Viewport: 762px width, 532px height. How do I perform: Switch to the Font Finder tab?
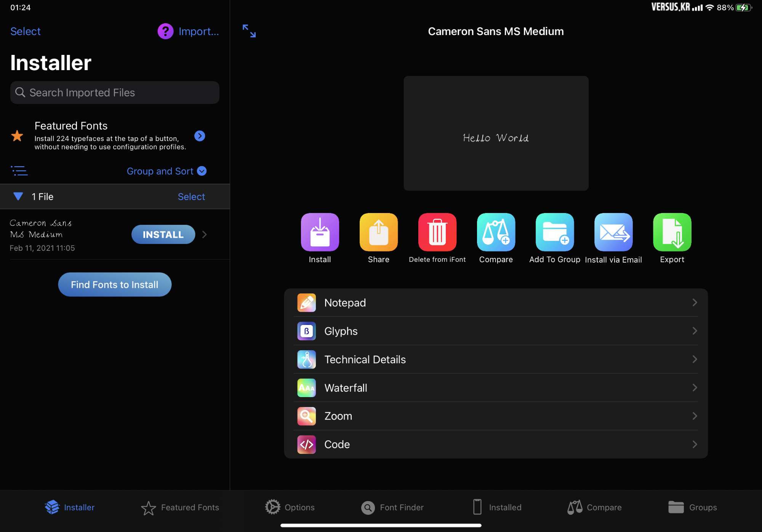point(392,507)
